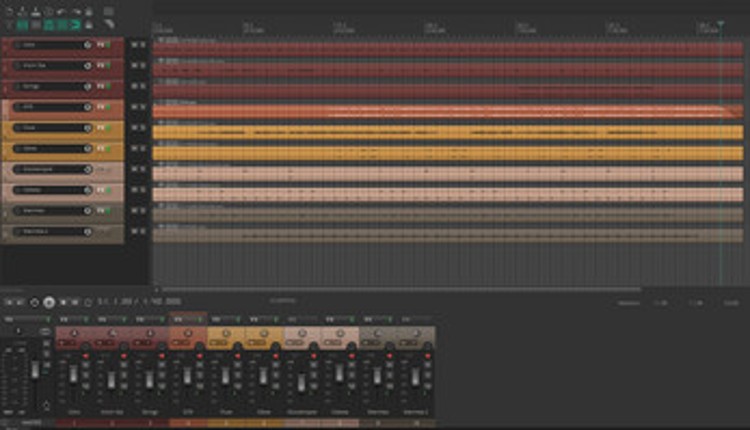Solo the Glockenspiel track in the track panel
The height and width of the screenshot is (430, 750).
142,171
